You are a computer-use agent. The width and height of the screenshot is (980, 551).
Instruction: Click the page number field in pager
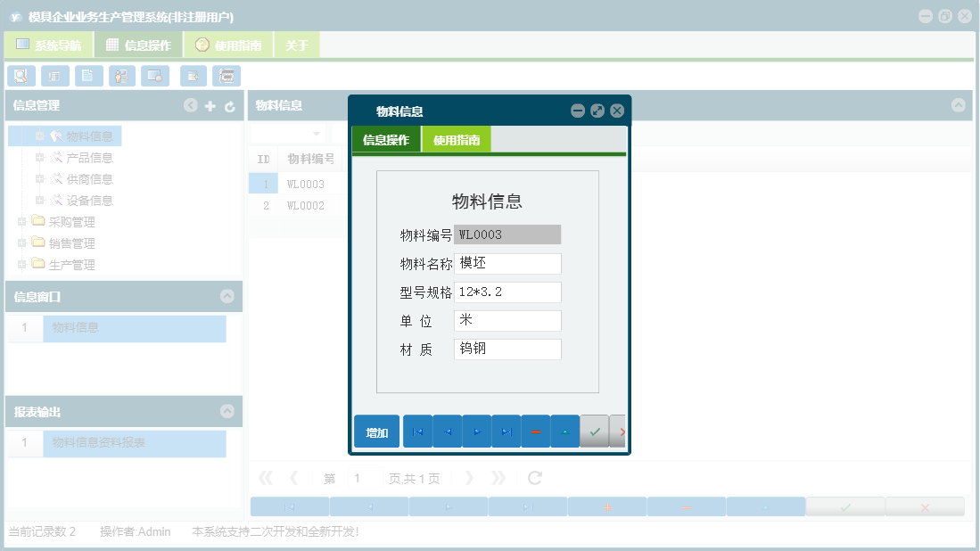365,478
